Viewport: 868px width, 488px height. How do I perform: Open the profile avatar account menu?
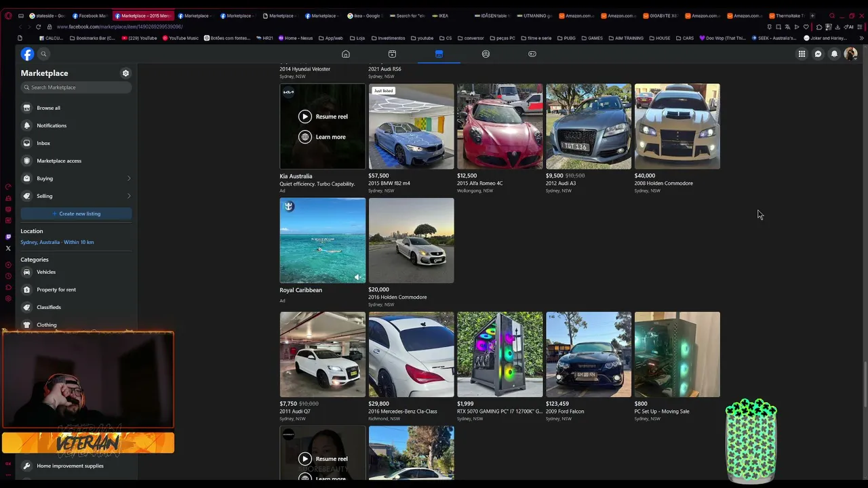[x=850, y=54]
